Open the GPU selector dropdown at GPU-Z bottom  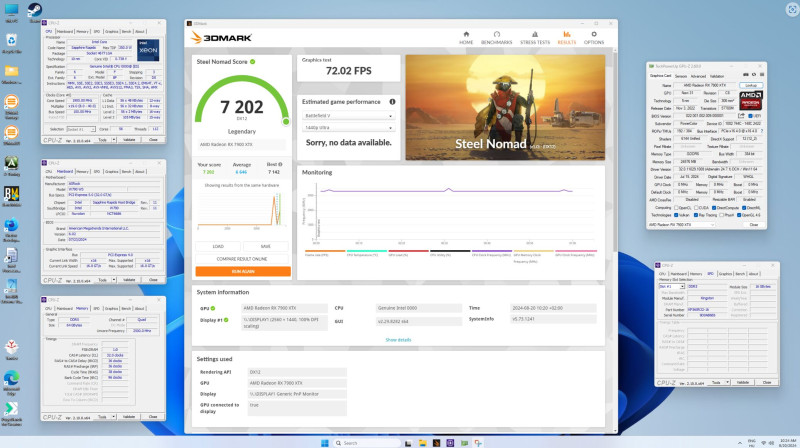[x=682, y=225]
